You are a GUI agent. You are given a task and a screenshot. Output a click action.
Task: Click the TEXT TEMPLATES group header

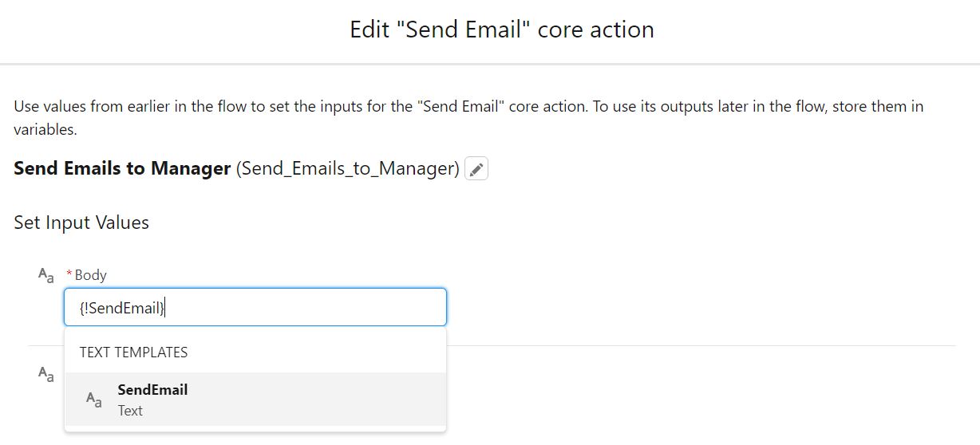click(134, 352)
